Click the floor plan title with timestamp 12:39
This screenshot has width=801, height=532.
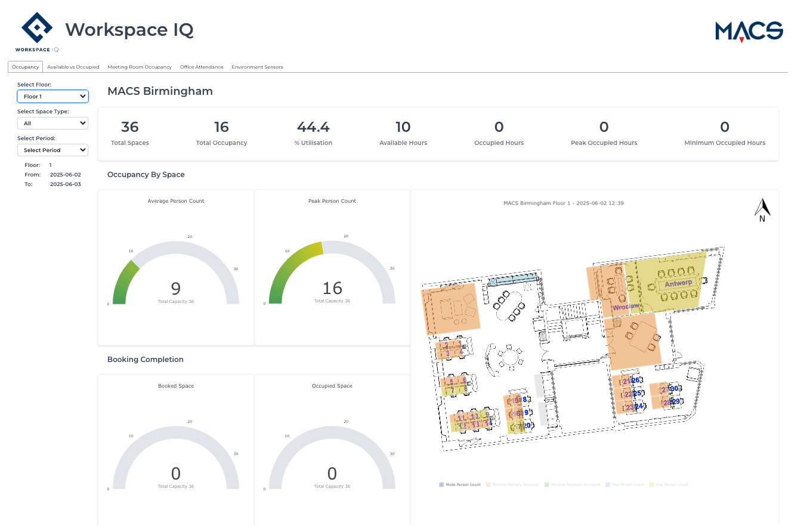(564, 203)
